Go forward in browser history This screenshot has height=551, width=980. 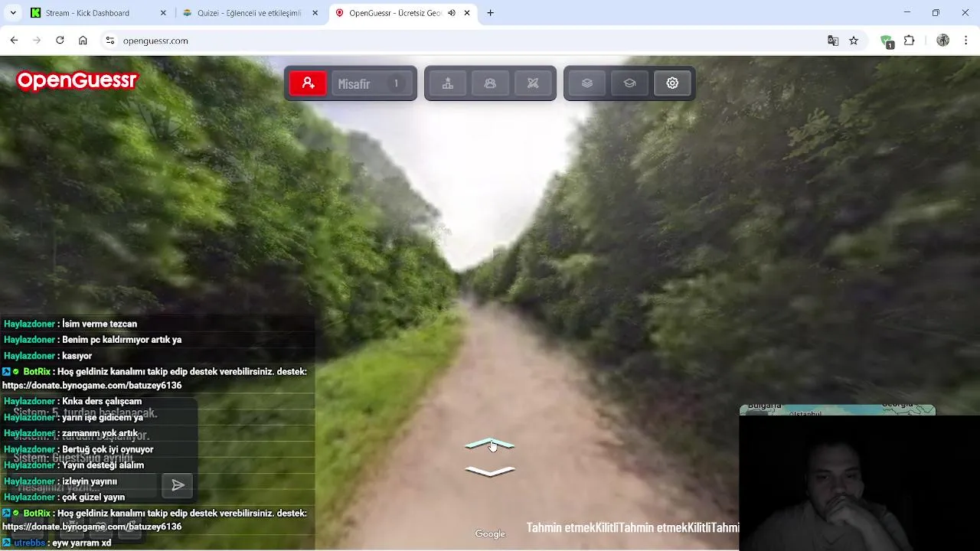coord(37,41)
